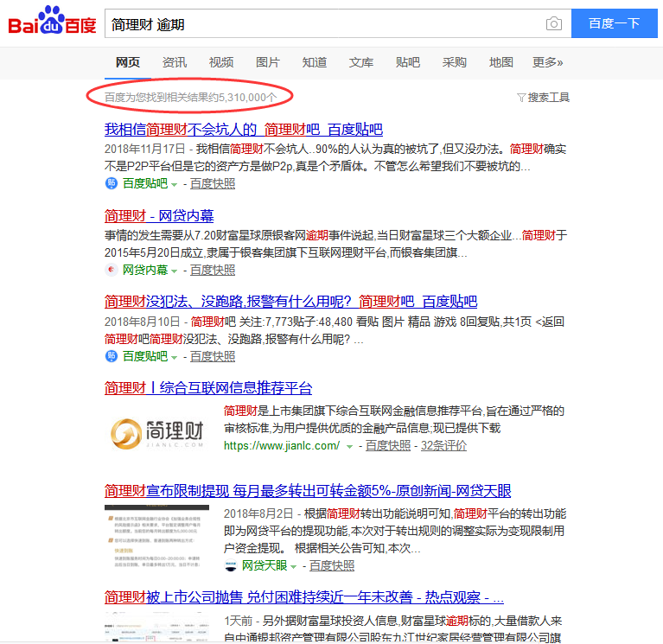The height and width of the screenshot is (644, 663).
Task: Click the 简理财 logo thumbnail
Action: [x=157, y=433]
